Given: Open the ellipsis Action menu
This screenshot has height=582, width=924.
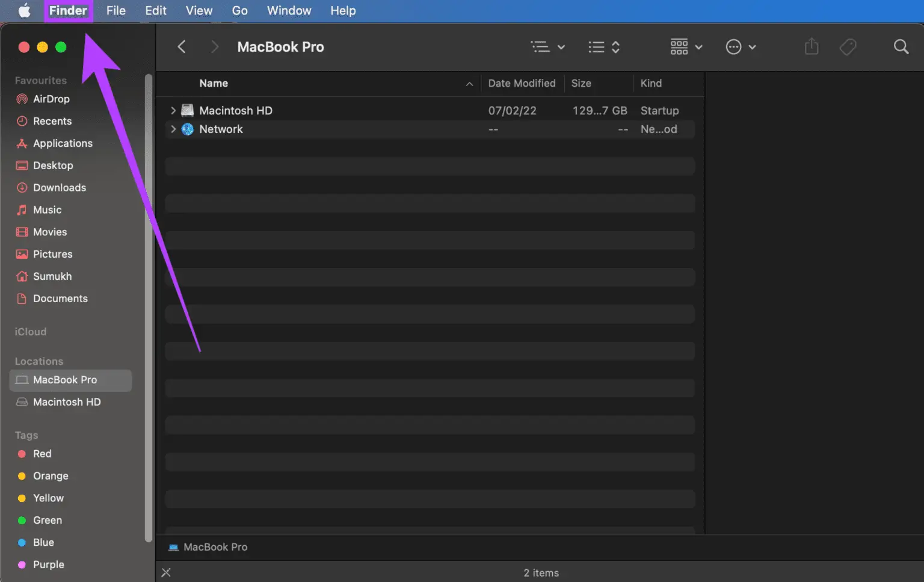Looking at the screenshot, I should coord(741,47).
